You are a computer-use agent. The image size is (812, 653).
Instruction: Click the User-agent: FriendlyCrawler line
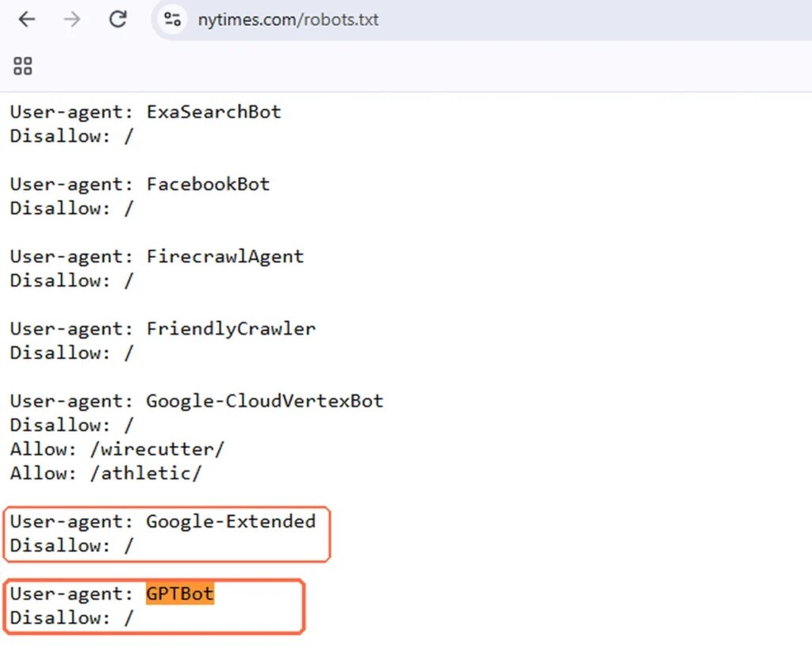point(163,329)
